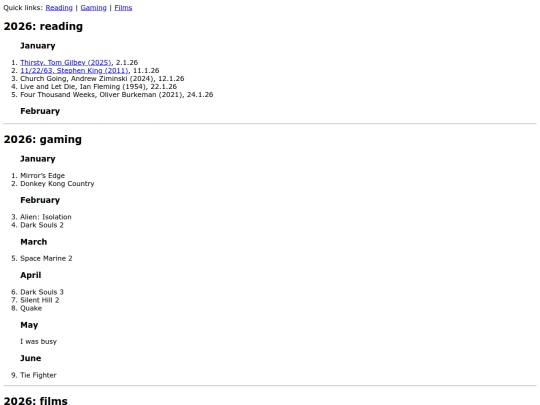Image resolution: width=540 pixels, height=405 pixels.
Task: Open the 11/22/63, Stephen King link
Action: click(x=74, y=71)
